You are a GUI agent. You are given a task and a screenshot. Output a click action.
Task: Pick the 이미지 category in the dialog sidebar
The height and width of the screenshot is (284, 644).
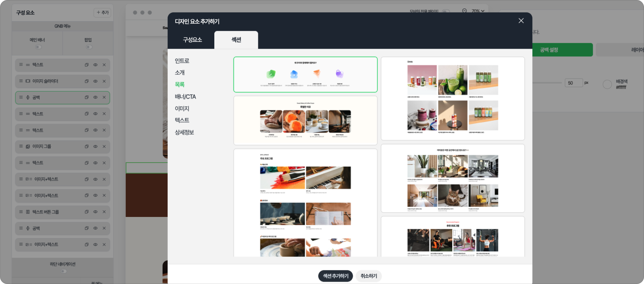182,108
